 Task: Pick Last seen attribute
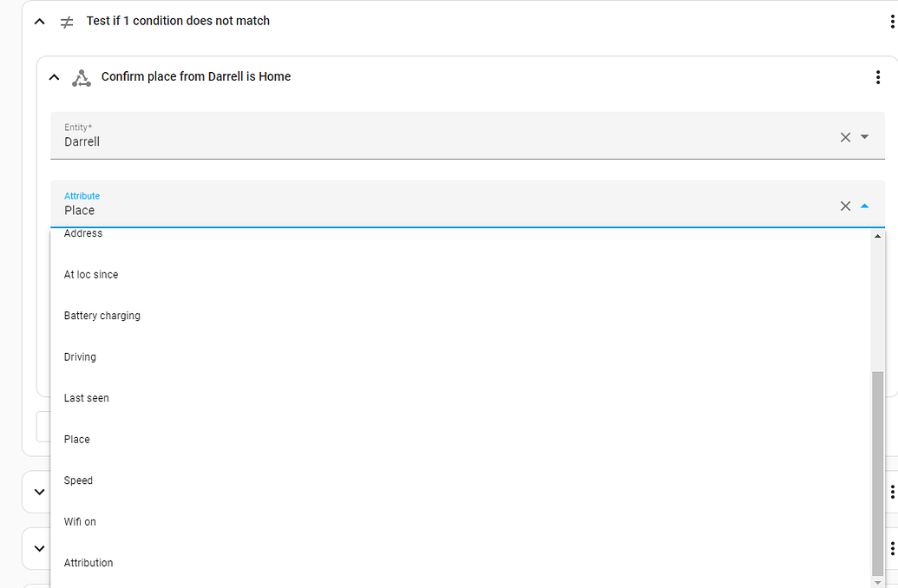87,398
